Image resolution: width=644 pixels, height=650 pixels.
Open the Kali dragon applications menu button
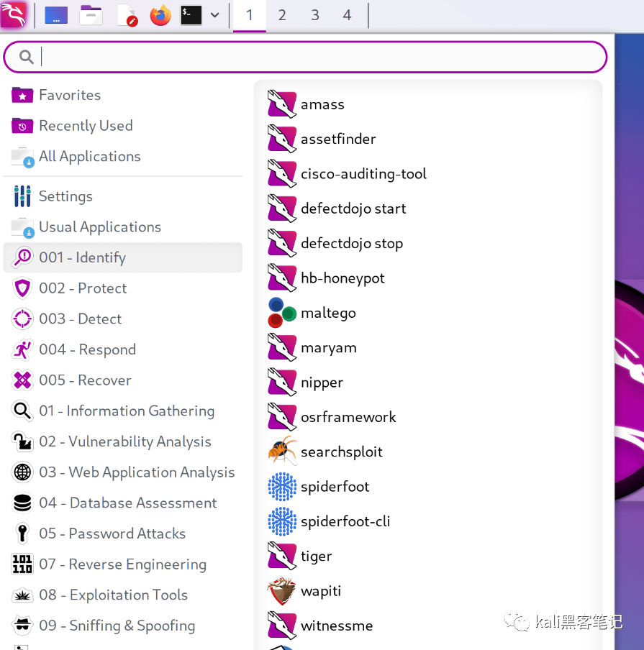pos(14,14)
